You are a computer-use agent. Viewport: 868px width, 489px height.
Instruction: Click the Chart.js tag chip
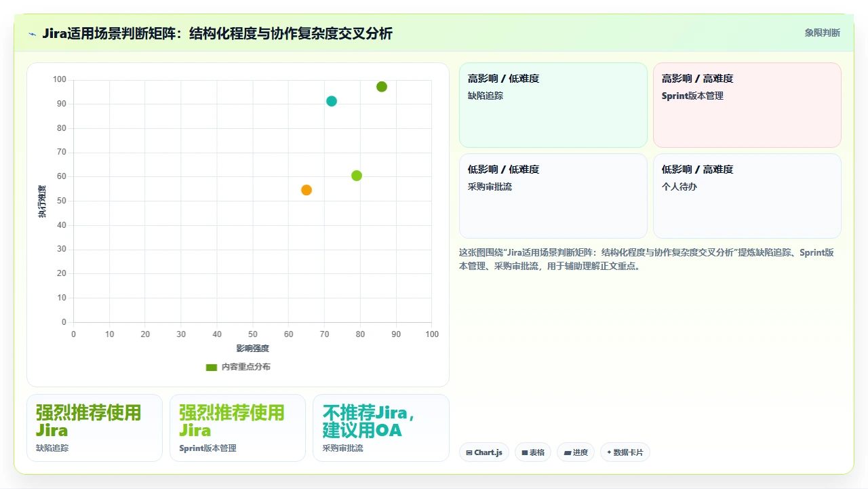[x=484, y=452]
